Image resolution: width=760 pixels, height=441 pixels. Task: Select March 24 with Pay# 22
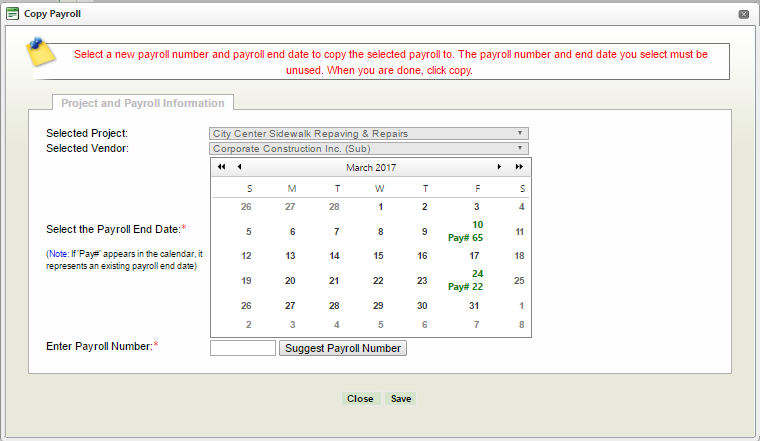(x=477, y=280)
